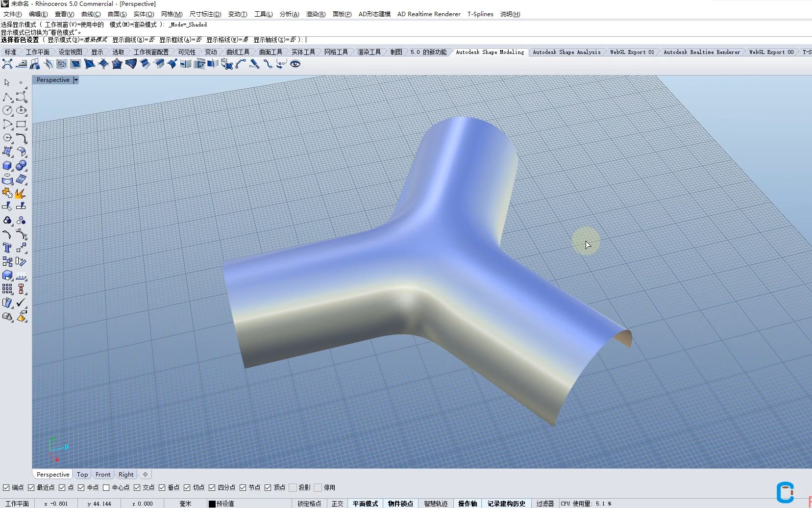Click the first Shape Modeling toolbar icon

(x=7, y=64)
